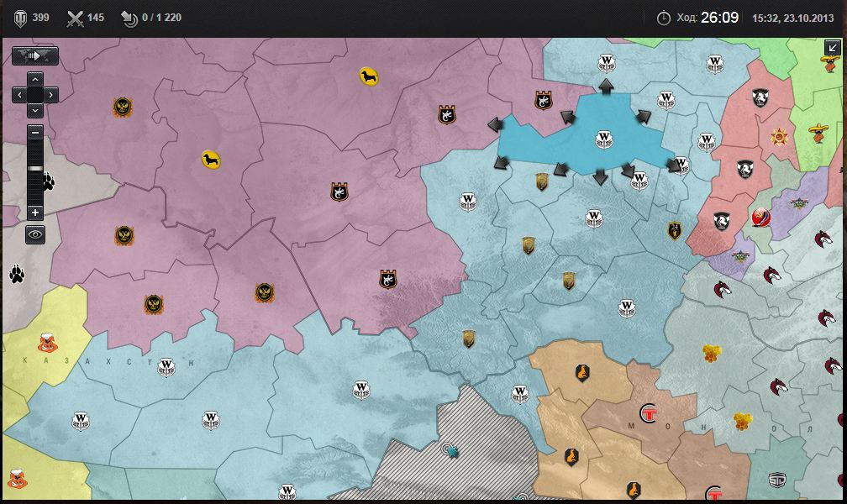Image resolution: width=847 pixels, height=504 pixels.
Task: Zoom in using the plus button
Action: (x=35, y=213)
